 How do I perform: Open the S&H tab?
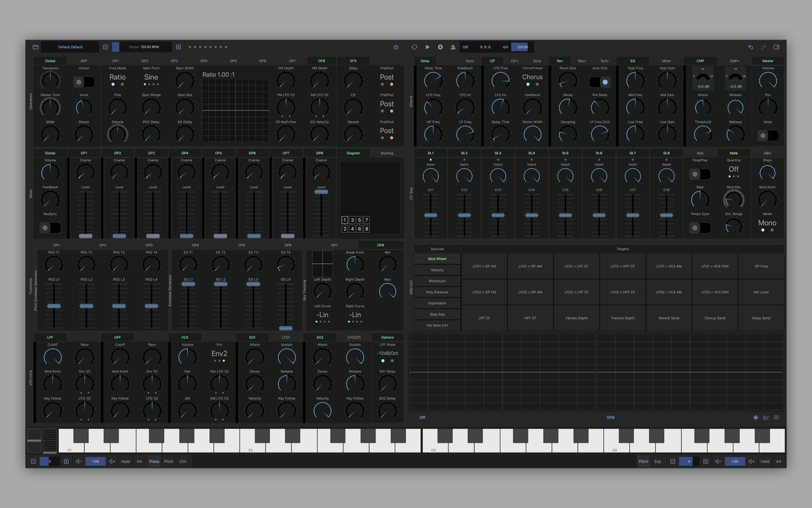coord(767,153)
